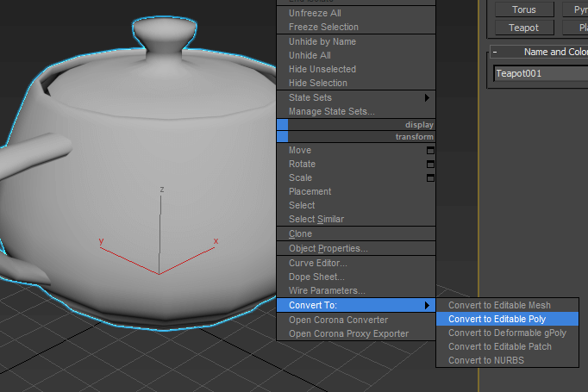Click the blue handle beside transform
Image resolution: width=588 pixels, height=392 pixels.
point(283,137)
